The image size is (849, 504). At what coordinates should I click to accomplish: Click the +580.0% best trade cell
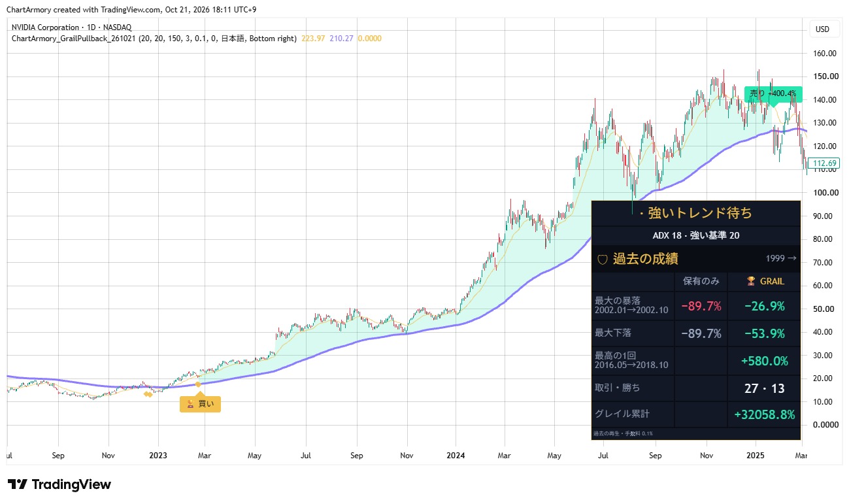point(764,361)
